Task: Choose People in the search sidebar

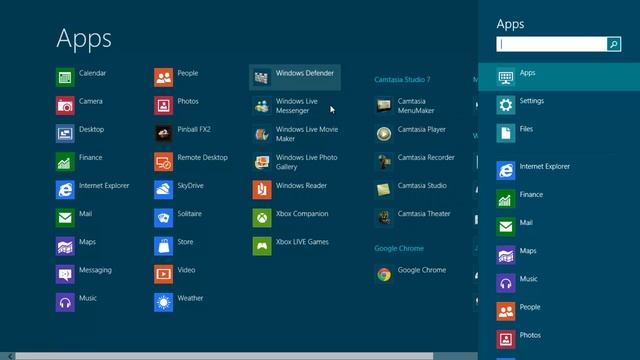Action: click(559, 311)
